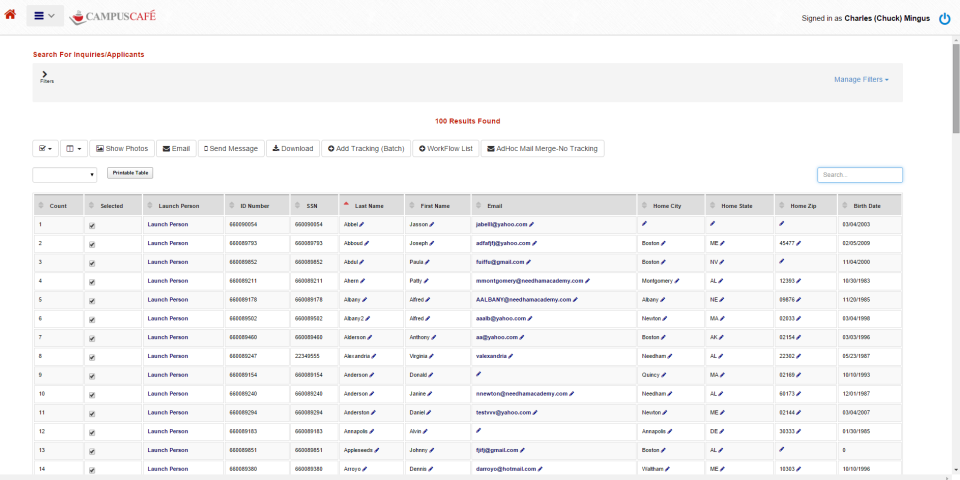
Task: Click SSN value 22349555
Action: pos(307,356)
